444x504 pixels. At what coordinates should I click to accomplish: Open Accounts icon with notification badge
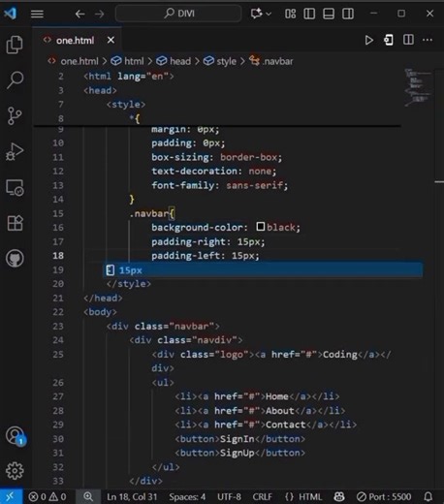tap(16, 436)
